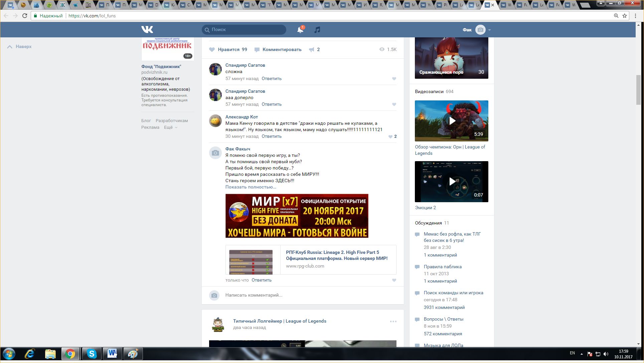
Task: Click the Блог footer link
Action: [x=146, y=121]
